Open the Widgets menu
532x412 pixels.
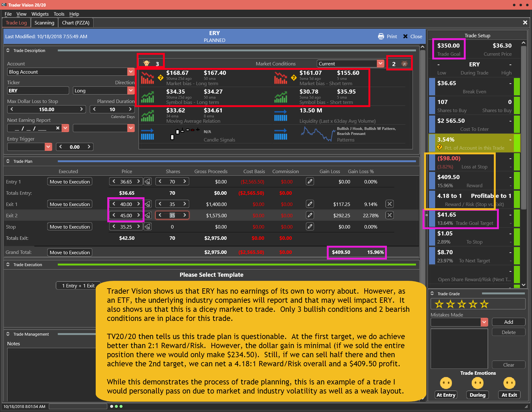[x=40, y=14]
